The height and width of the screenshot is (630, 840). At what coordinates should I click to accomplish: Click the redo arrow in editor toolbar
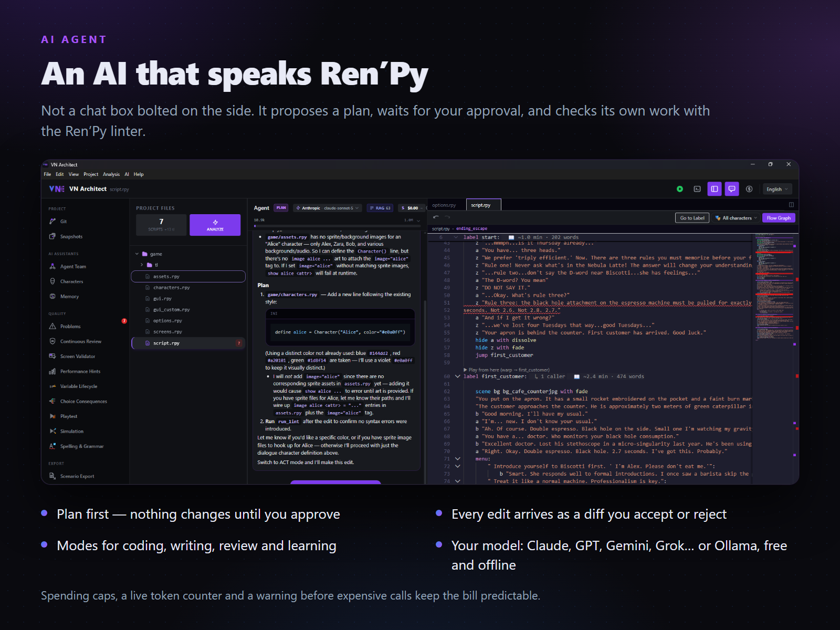(x=447, y=217)
